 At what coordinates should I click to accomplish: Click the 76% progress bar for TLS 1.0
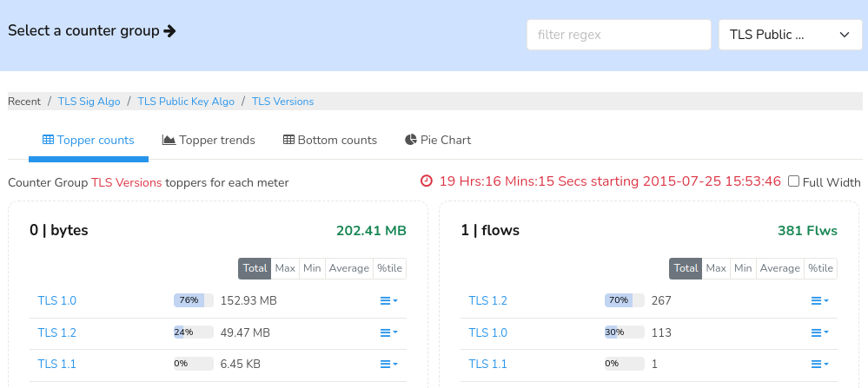click(x=193, y=300)
